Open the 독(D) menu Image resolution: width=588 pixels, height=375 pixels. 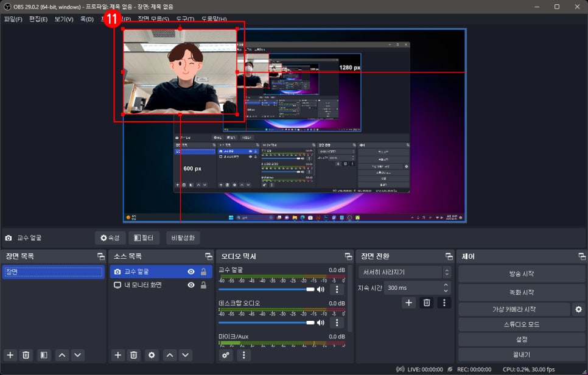[x=87, y=19]
